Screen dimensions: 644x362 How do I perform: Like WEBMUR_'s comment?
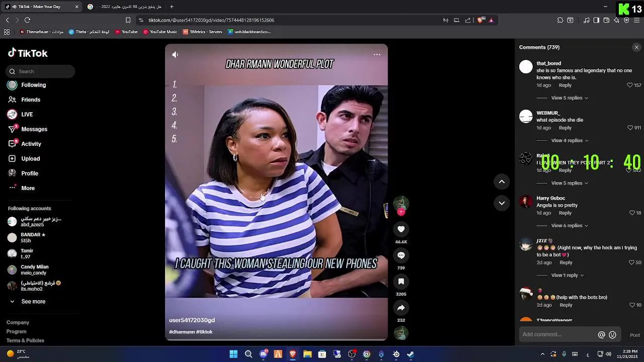[630, 128]
